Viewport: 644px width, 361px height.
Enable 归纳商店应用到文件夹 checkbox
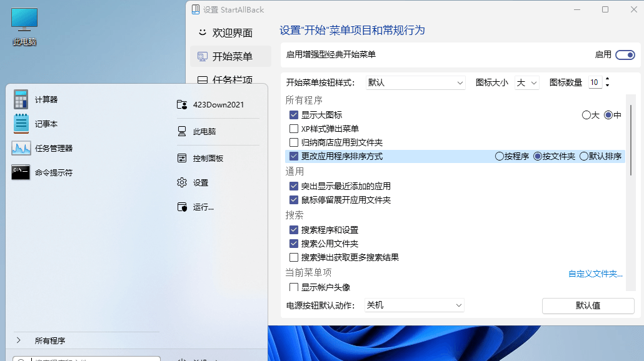click(294, 142)
